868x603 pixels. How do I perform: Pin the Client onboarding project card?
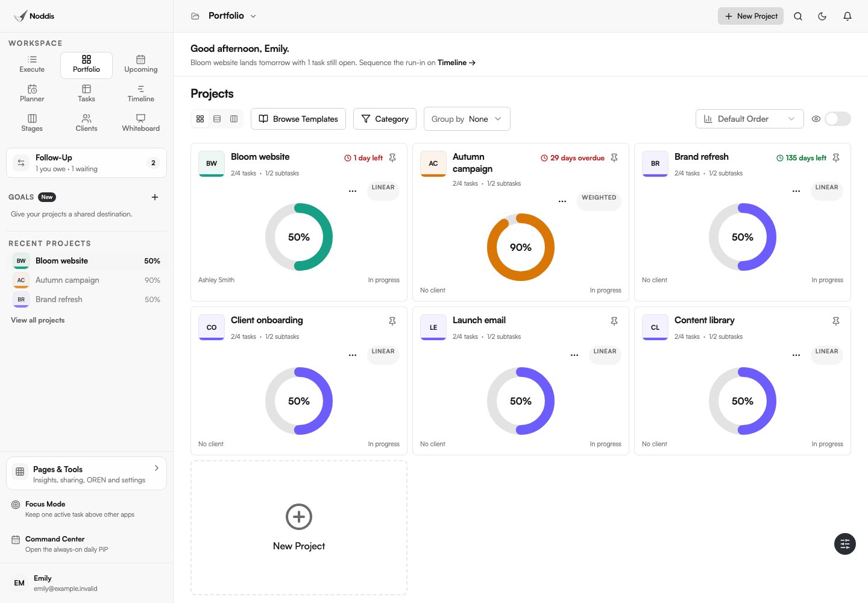click(392, 321)
